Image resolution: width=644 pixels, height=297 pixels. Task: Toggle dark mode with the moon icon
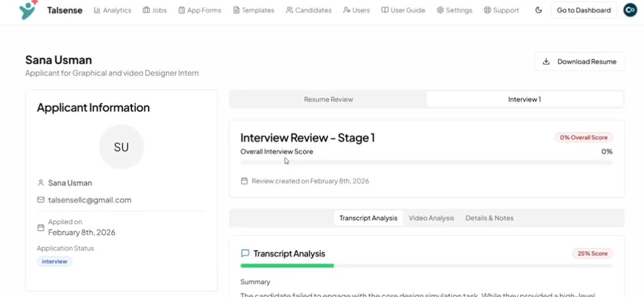538,10
